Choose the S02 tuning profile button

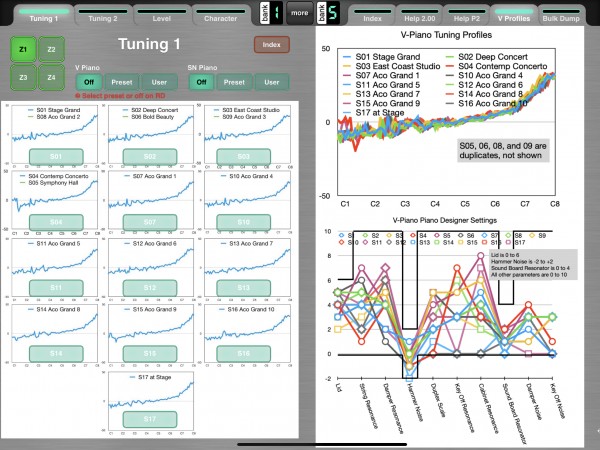150,157
